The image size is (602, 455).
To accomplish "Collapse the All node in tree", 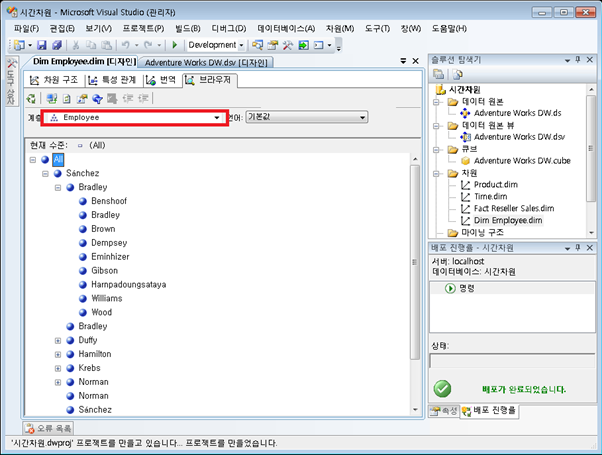I will click(x=33, y=159).
